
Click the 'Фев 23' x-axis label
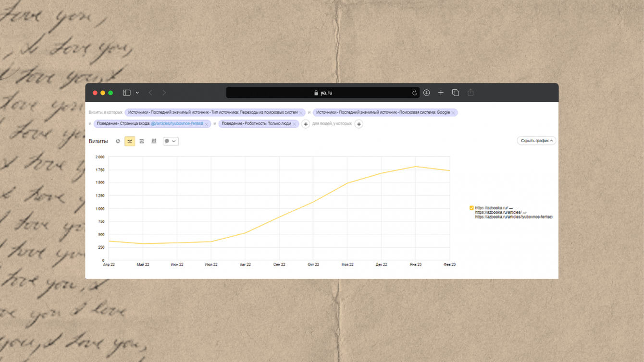(x=449, y=265)
